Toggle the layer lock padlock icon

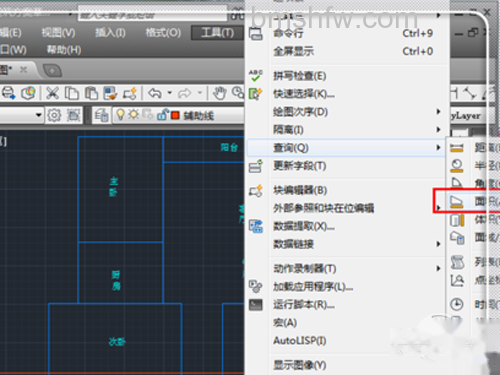click(x=162, y=115)
